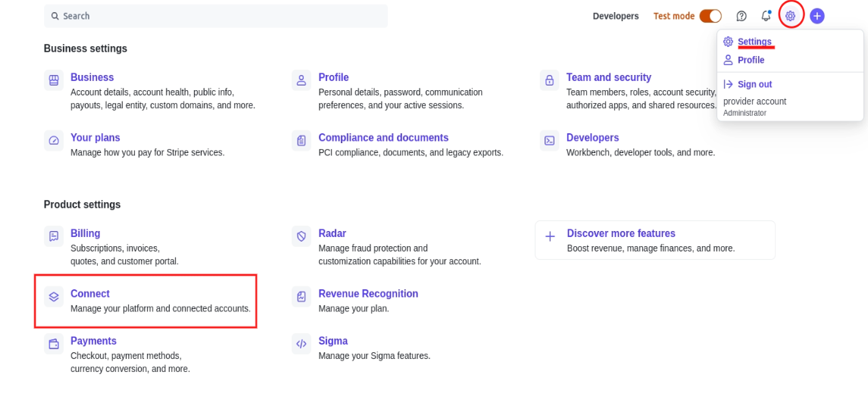Screen dimensions: 868x409
Task: Choose Sign out from the menu
Action: [x=754, y=84]
